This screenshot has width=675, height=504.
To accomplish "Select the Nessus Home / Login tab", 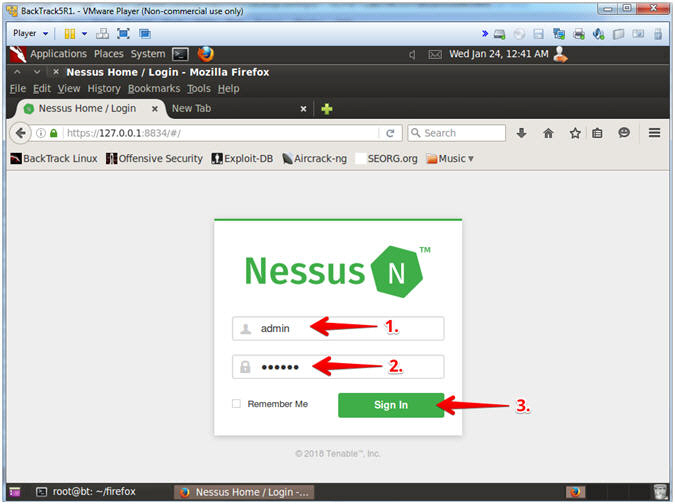I will point(87,109).
